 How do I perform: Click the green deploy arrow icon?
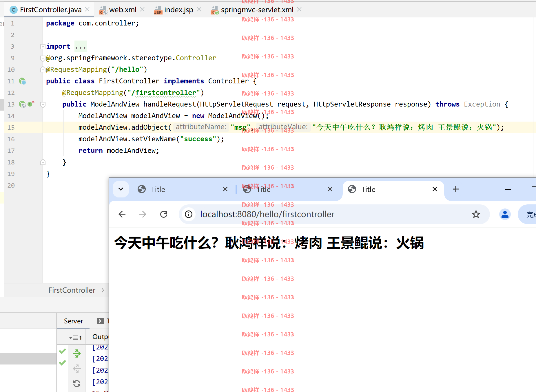[x=77, y=353]
